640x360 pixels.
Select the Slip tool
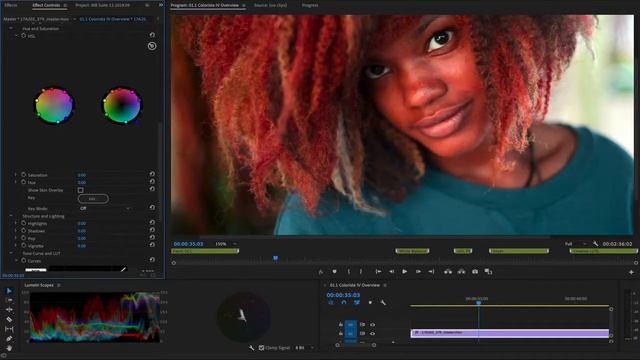(9, 329)
